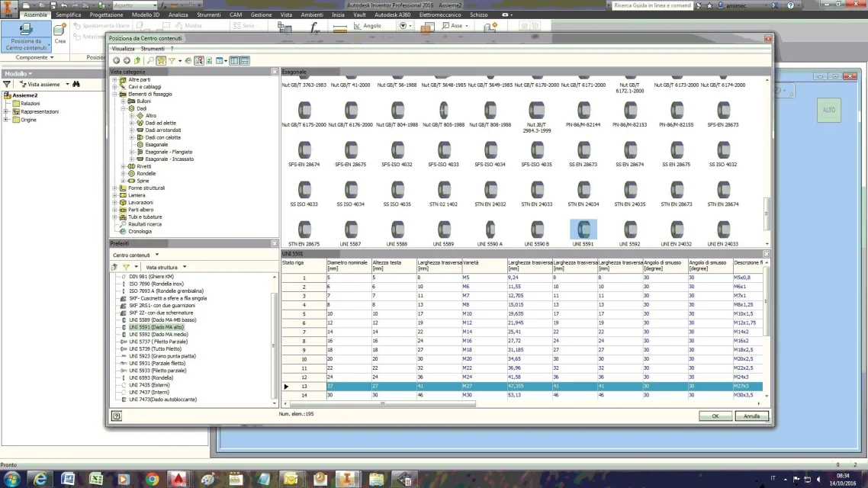Select favorite UNI 5739 (Tutto Filetto)
This screenshot has width=868, height=488.
(x=155, y=348)
